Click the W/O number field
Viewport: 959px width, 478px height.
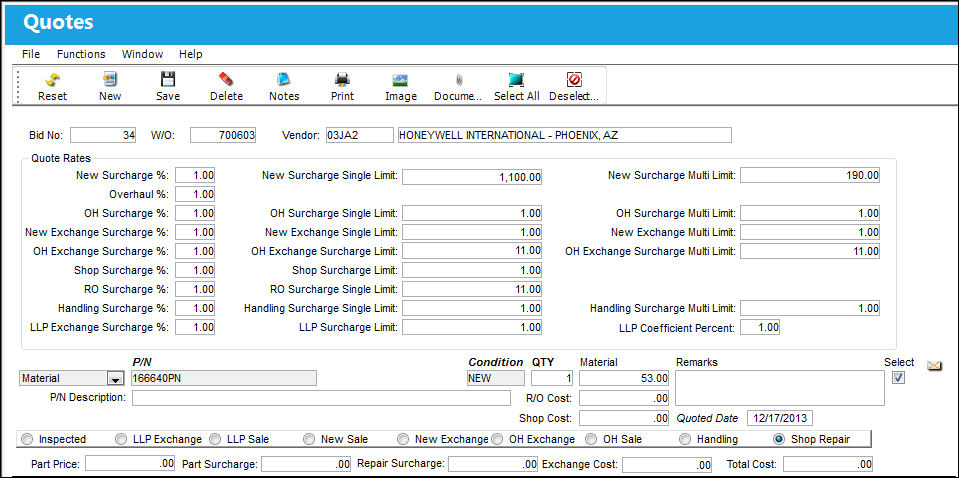click(x=223, y=135)
